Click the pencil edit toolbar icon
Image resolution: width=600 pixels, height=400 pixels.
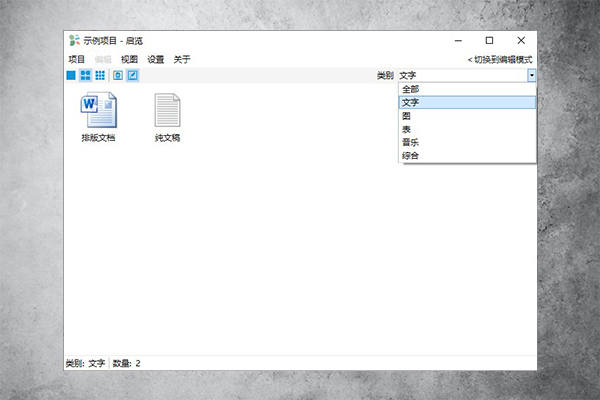click(132, 75)
